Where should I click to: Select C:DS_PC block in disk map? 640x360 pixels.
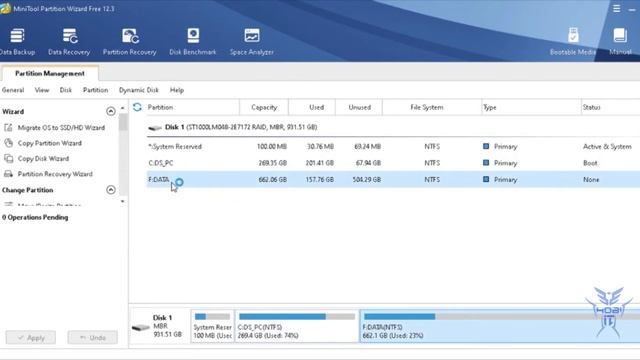[297, 326]
